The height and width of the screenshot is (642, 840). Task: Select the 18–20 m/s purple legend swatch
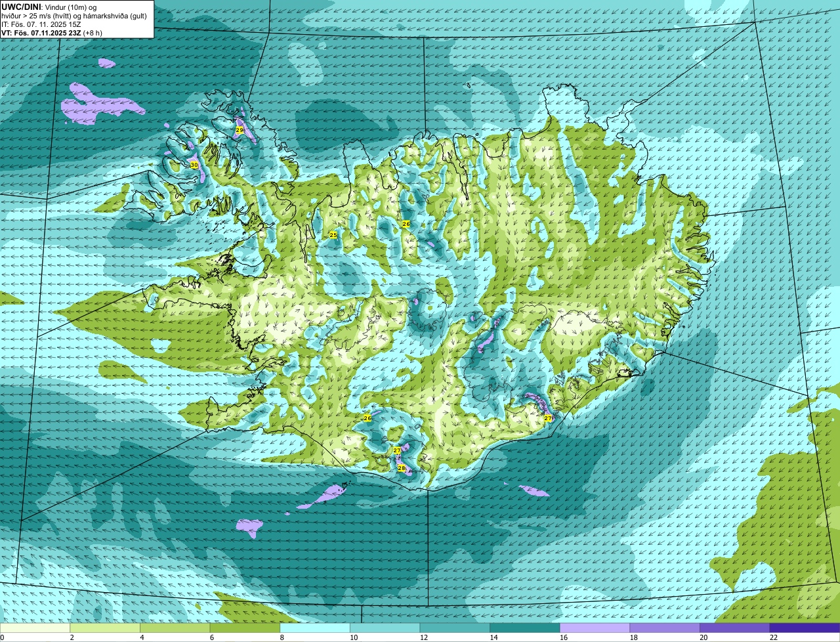(665, 628)
